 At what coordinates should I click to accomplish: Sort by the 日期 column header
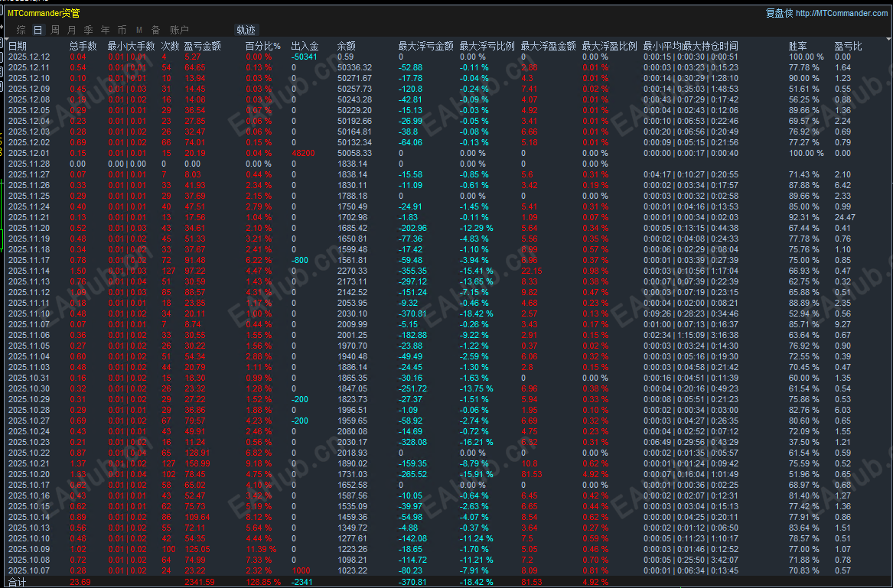[x=18, y=46]
